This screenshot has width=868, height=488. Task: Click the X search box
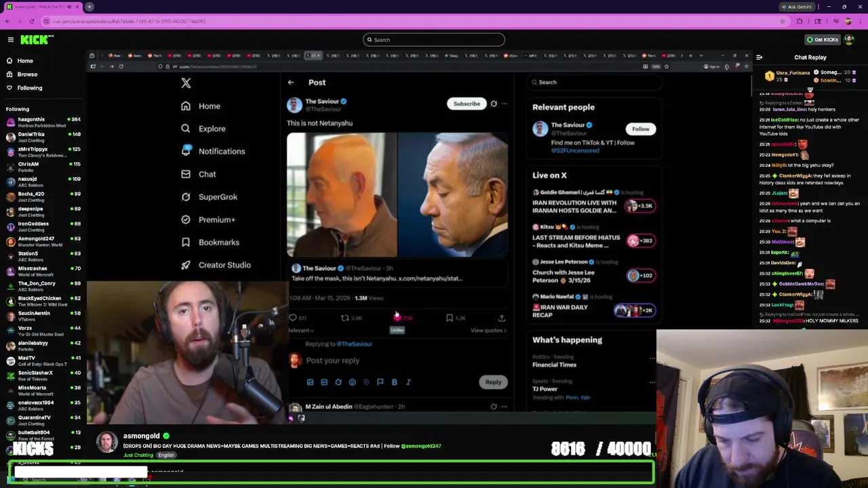pyautogui.click(x=595, y=82)
